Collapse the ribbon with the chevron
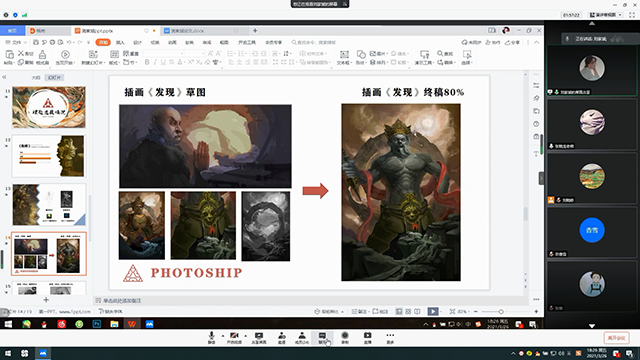This screenshot has width=640, height=360. 536,42
